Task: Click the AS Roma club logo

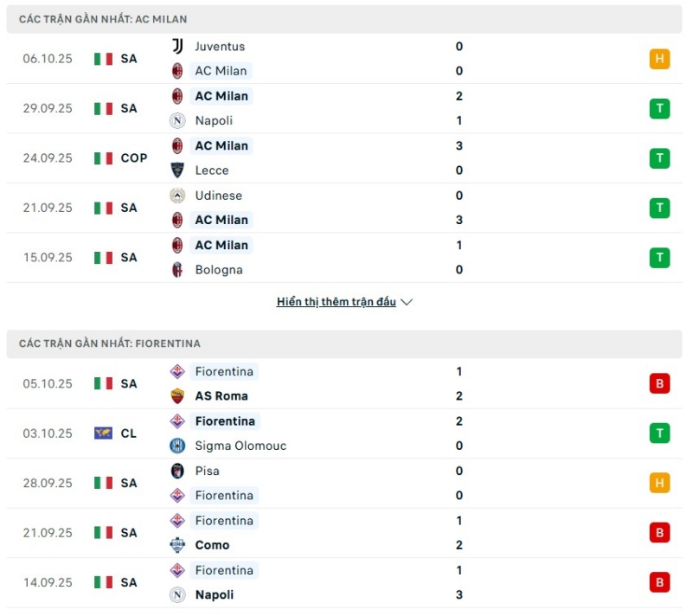Action: click(x=176, y=395)
